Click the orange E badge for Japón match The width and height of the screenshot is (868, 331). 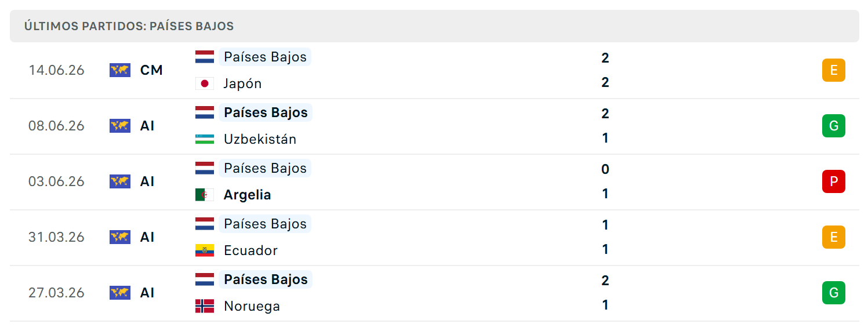click(834, 70)
